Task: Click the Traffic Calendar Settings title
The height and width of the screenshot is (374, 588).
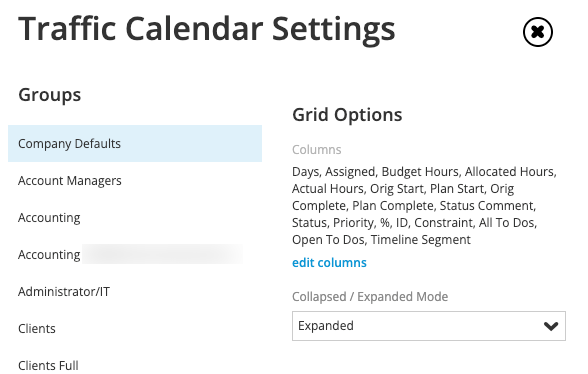Action: pyautogui.click(x=207, y=29)
